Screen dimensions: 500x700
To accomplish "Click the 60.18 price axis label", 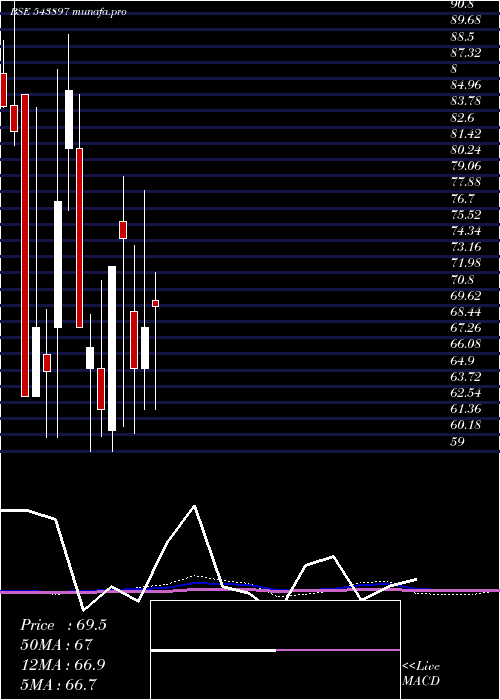I will tap(466, 425).
